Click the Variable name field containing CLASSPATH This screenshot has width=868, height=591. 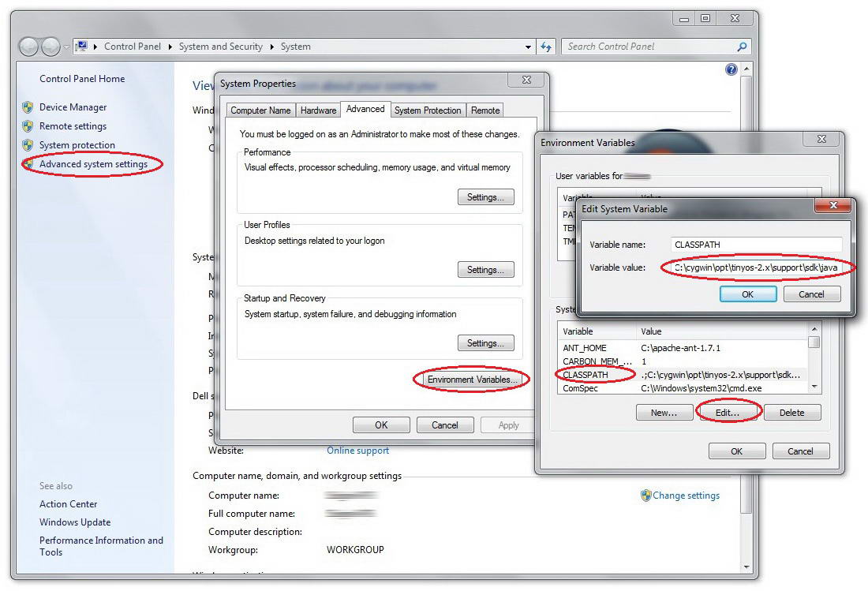[x=756, y=245]
